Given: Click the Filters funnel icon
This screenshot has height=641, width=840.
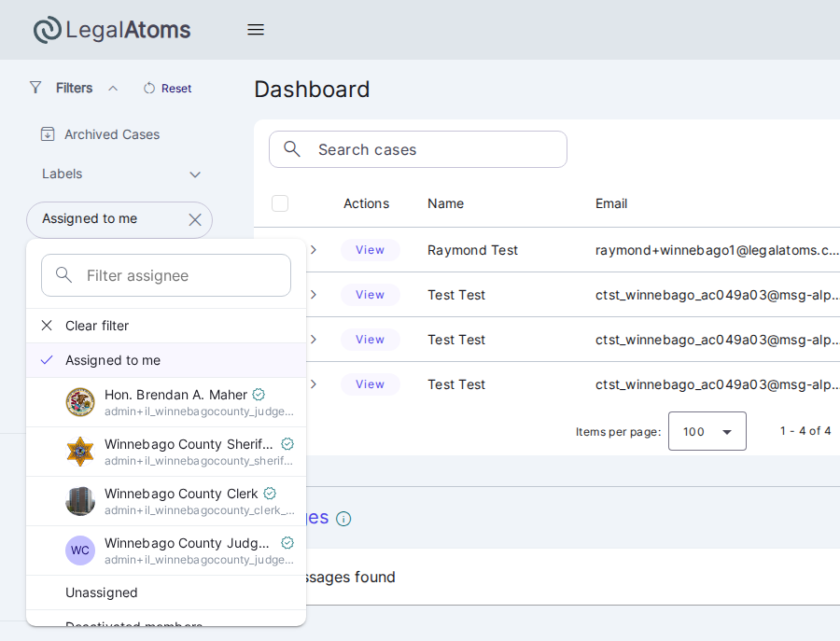Looking at the screenshot, I should (35, 88).
